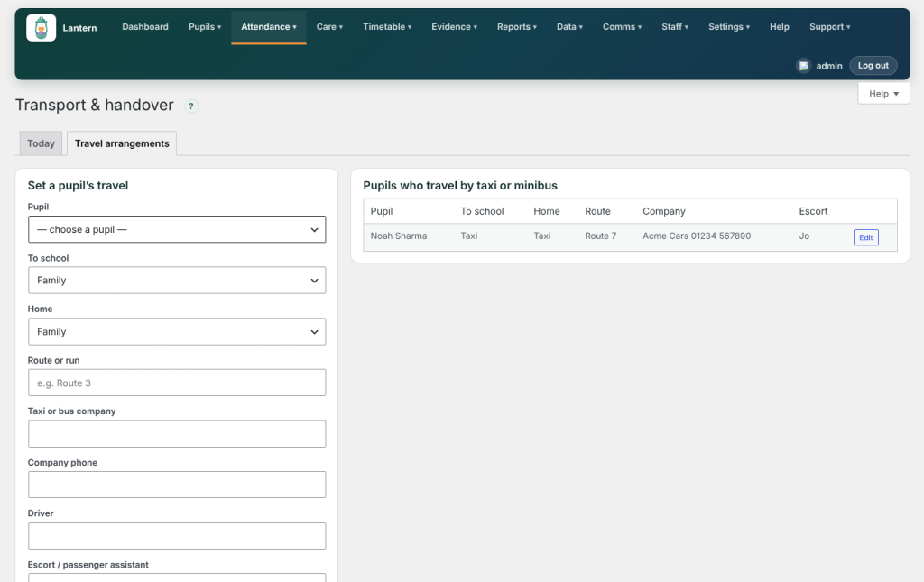Open the Pupil chooser dropdown
This screenshot has height=582, width=924.
[177, 230]
